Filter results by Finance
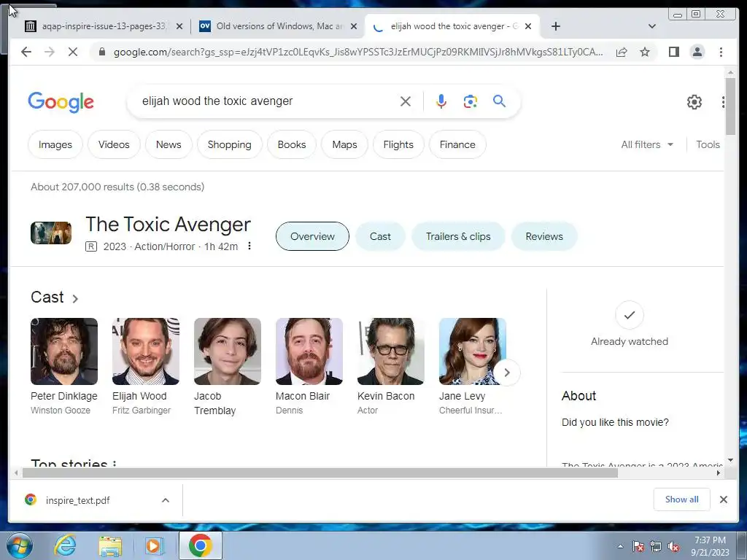This screenshot has height=560, width=747. coord(457,145)
